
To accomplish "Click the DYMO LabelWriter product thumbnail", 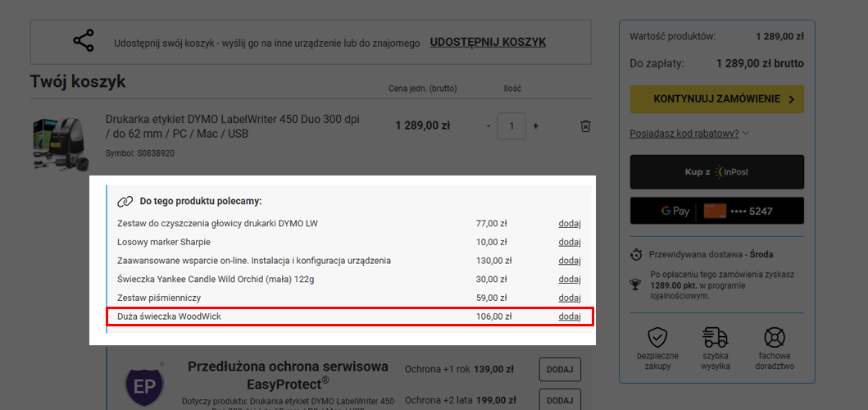I will [x=62, y=143].
